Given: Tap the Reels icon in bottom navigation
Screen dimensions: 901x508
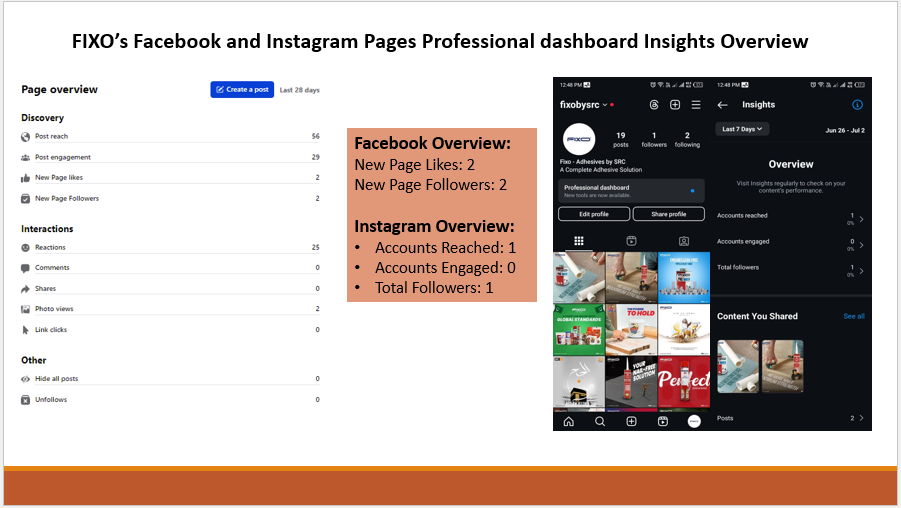Looking at the screenshot, I should [663, 421].
